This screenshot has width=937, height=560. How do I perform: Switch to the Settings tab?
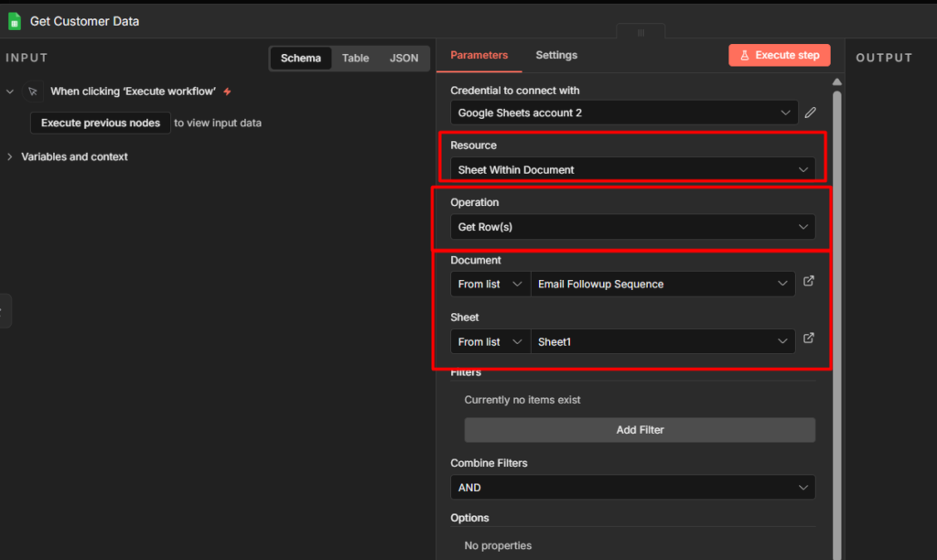555,54
